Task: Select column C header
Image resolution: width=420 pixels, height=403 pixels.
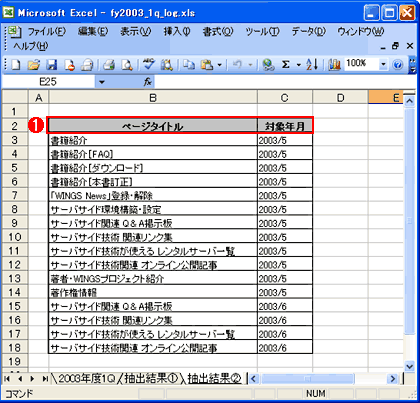Action: click(285, 98)
